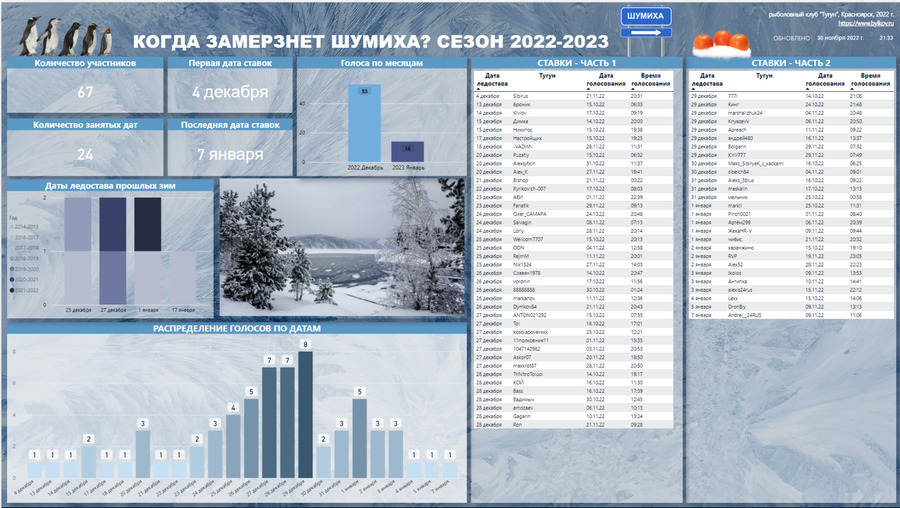Open the https://www.bylkov.ru link
This screenshot has width=900, height=508.
pyautogui.click(x=866, y=23)
